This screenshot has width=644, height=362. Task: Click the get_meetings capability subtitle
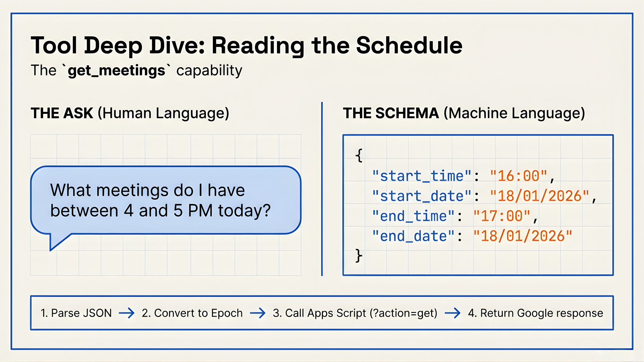tap(136, 71)
